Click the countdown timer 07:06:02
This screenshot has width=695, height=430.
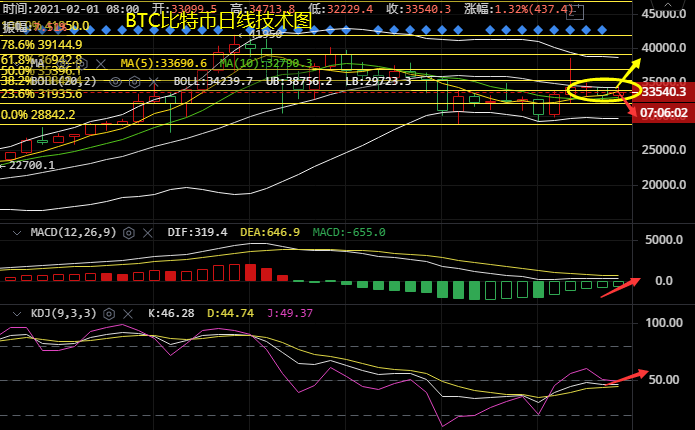click(664, 113)
